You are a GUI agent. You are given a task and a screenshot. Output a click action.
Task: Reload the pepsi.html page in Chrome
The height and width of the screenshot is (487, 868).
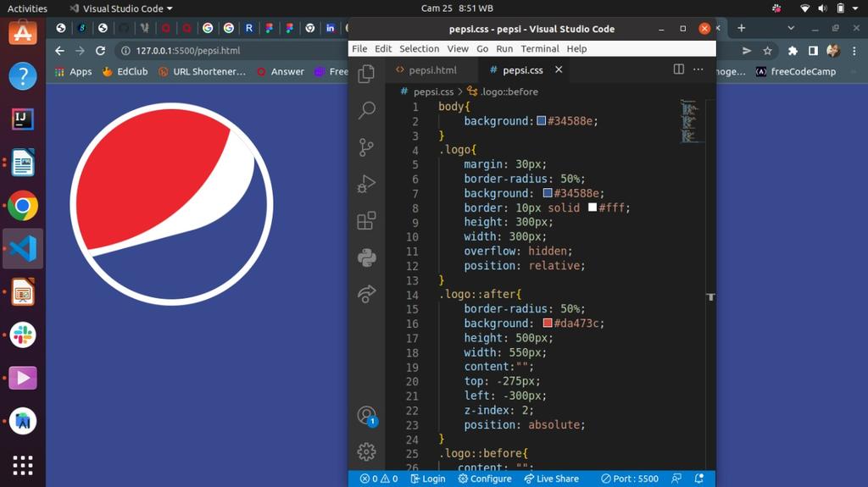[100, 50]
